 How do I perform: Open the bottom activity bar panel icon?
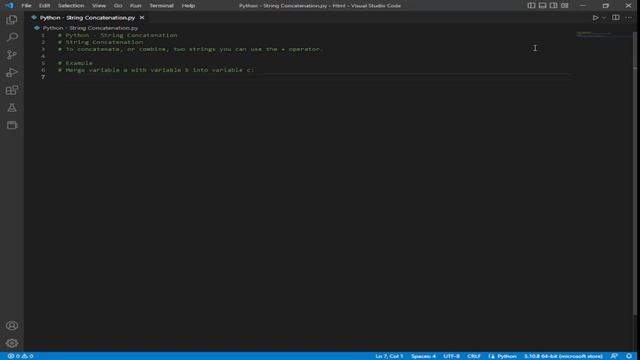tap(12, 125)
